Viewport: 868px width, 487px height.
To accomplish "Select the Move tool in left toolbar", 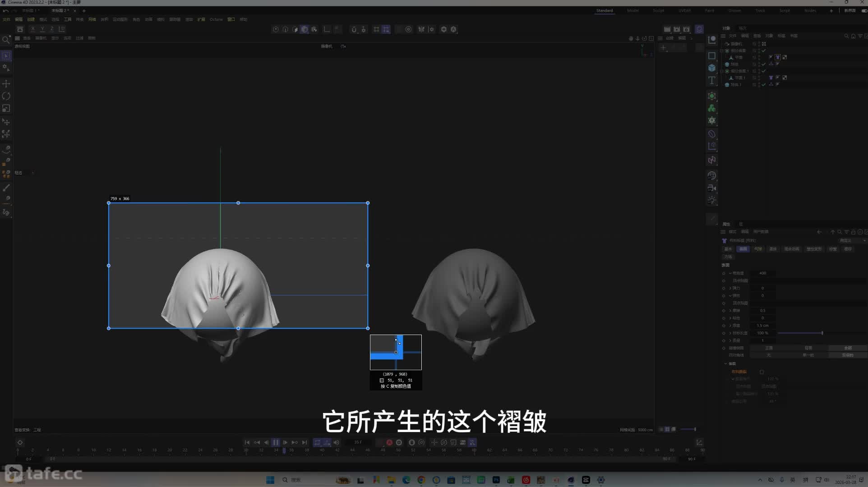I will (6, 84).
